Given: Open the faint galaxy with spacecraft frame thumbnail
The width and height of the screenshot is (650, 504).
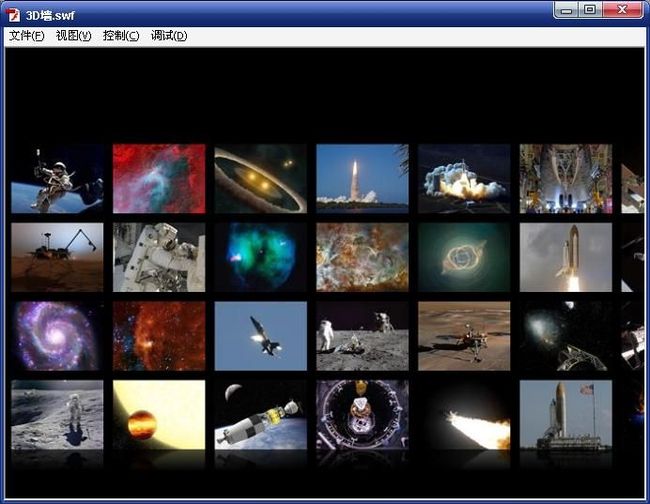Looking at the screenshot, I should click(566, 336).
